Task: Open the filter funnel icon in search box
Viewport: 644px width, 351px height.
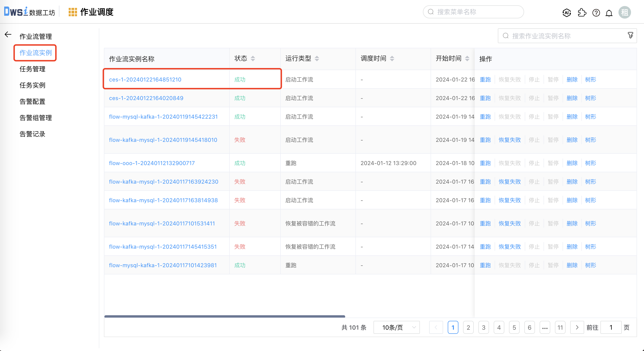Action: tap(630, 36)
